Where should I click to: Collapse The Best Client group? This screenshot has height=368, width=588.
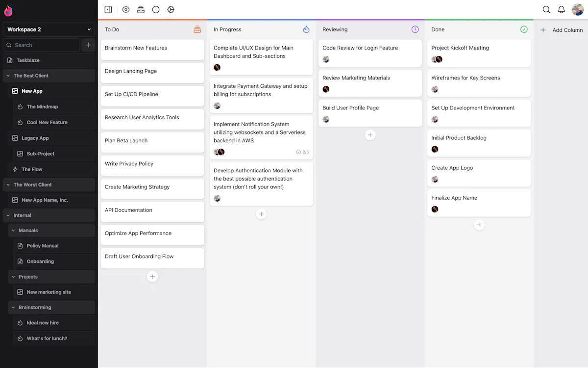pos(8,76)
